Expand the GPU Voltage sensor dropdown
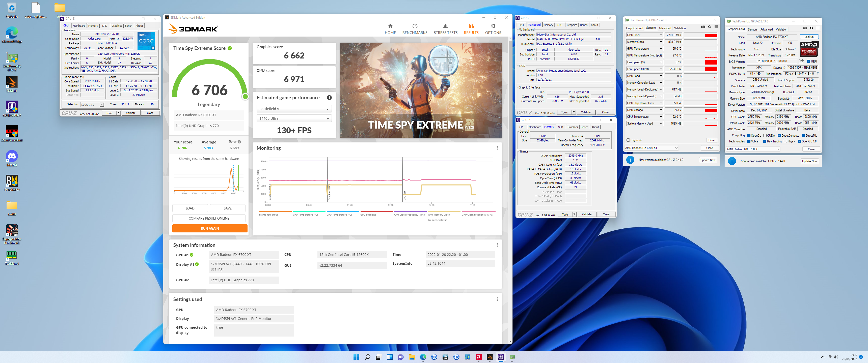Screen dimensions: 868x363 (660, 110)
